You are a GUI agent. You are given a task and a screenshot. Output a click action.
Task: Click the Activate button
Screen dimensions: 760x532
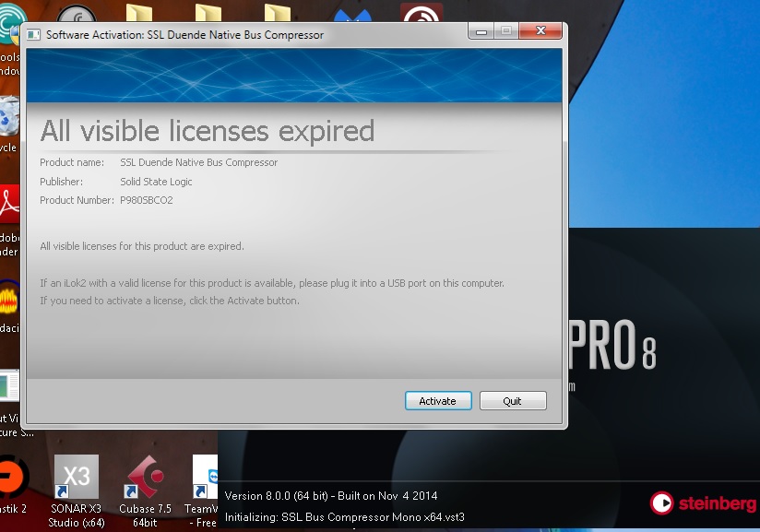click(438, 401)
